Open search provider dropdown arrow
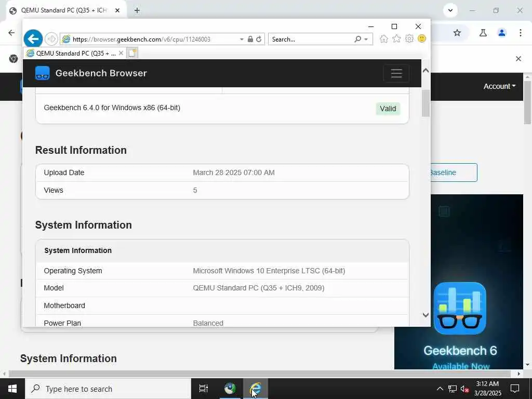The width and height of the screenshot is (532, 399). pos(366,39)
